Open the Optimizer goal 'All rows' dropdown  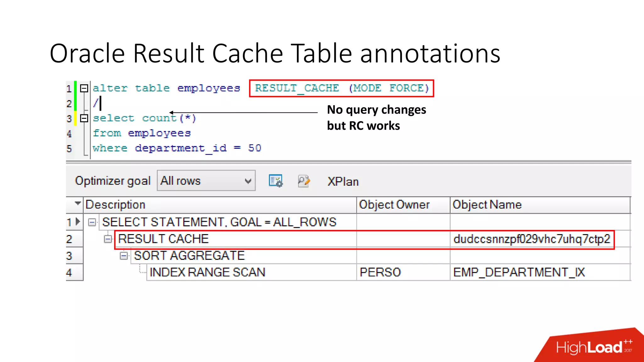pos(206,181)
